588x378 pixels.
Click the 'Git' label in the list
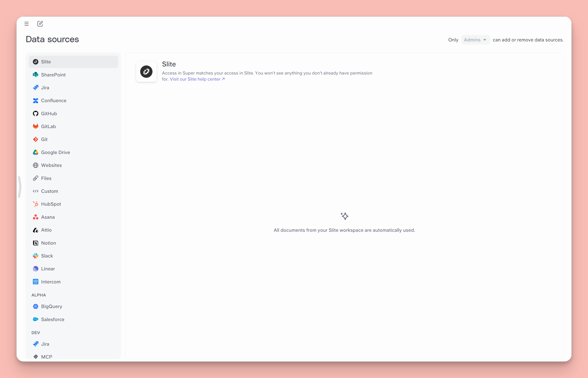click(x=44, y=139)
